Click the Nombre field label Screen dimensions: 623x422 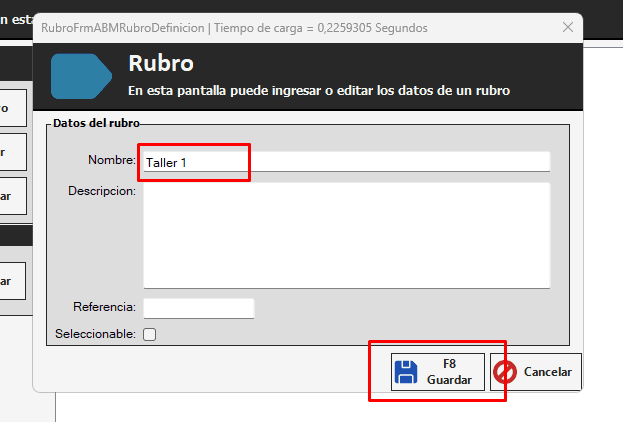coord(111,160)
